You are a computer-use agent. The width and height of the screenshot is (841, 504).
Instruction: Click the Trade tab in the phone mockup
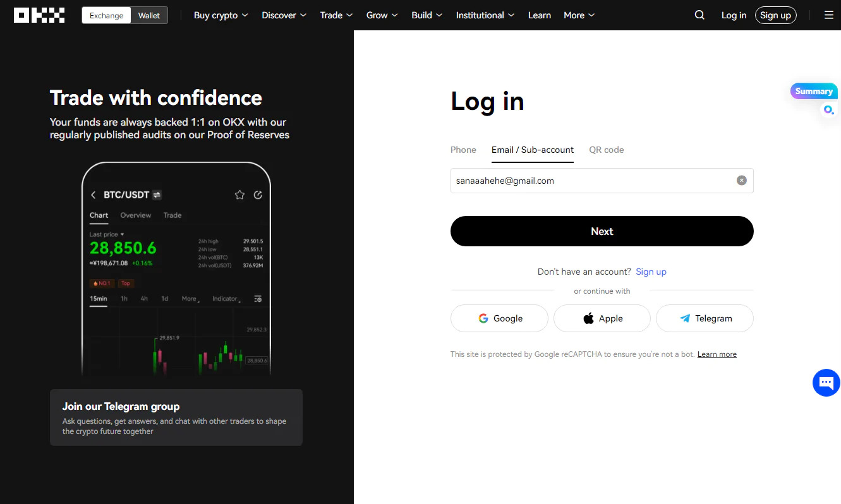(172, 215)
